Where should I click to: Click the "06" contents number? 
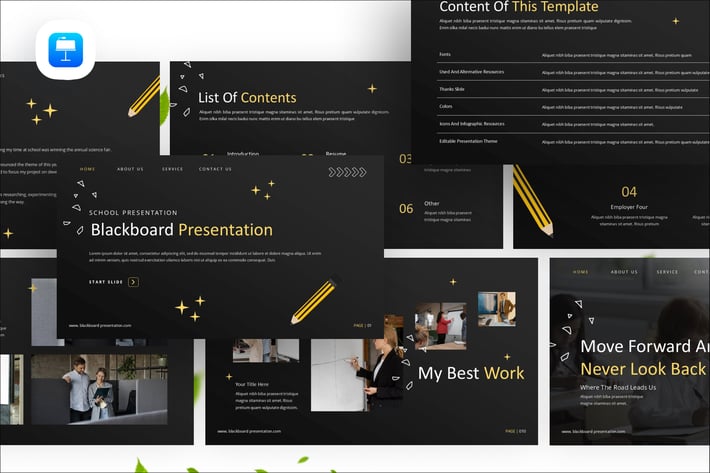(x=406, y=209)
